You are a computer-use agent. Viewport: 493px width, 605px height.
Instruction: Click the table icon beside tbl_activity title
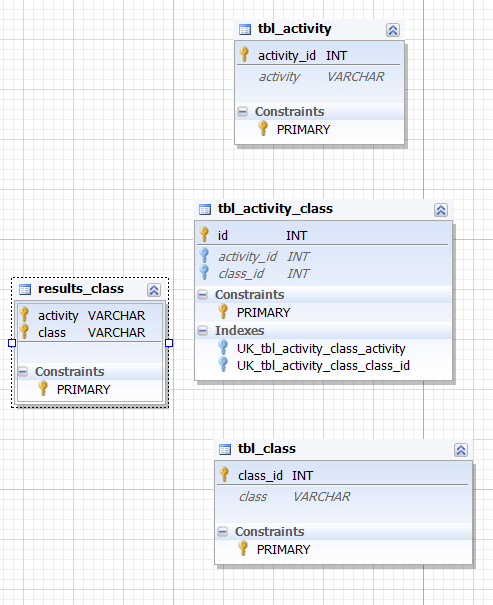point(245,29)
